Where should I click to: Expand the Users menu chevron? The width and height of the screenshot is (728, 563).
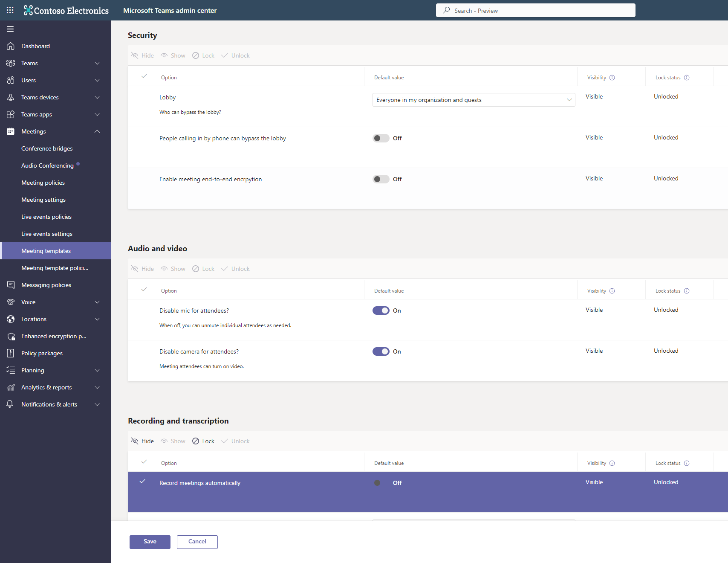coord(97,80)
